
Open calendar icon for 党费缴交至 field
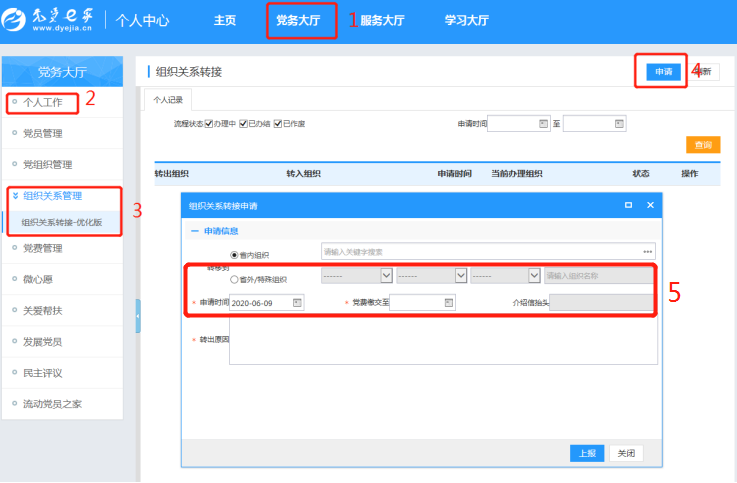click(449, 302)
